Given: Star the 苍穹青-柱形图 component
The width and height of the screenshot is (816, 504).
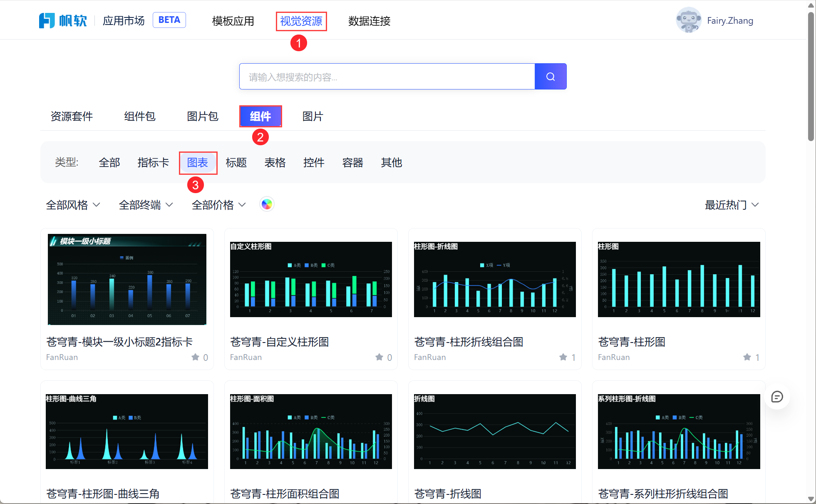Looking at the screenshot, I should (747, 357).
